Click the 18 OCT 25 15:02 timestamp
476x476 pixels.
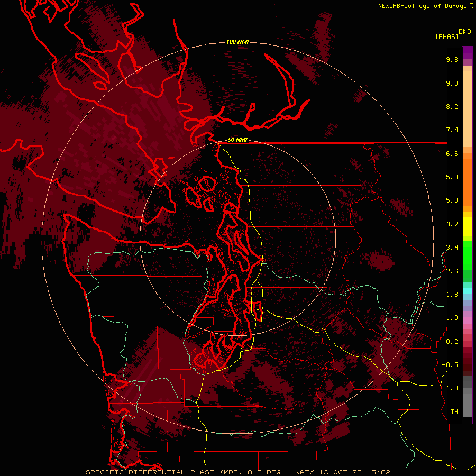(x=354, y=472)
